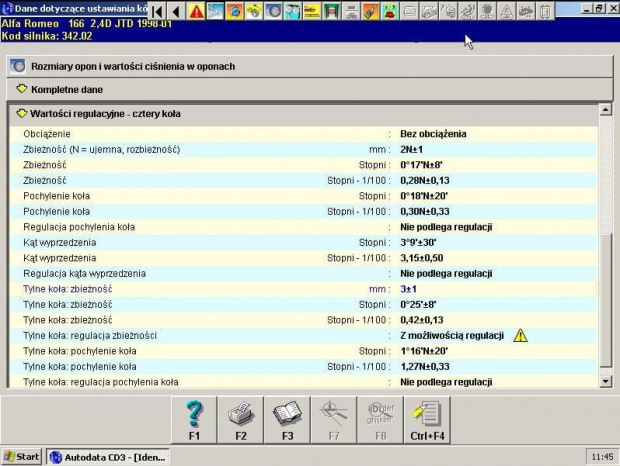The width and height of the screenshot is (620, 466).
Task: Click the text Z możliwością regulacji
Action: [452, 336]
